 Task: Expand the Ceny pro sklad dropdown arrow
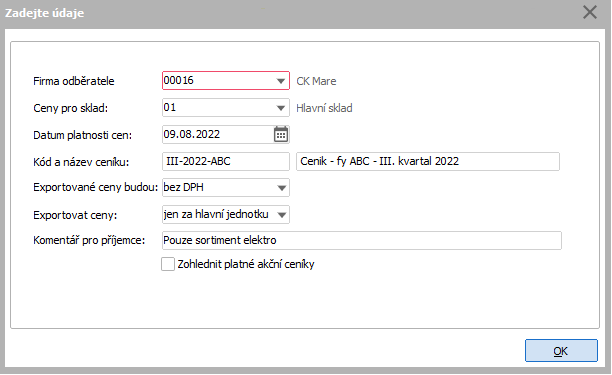(281, 108)
